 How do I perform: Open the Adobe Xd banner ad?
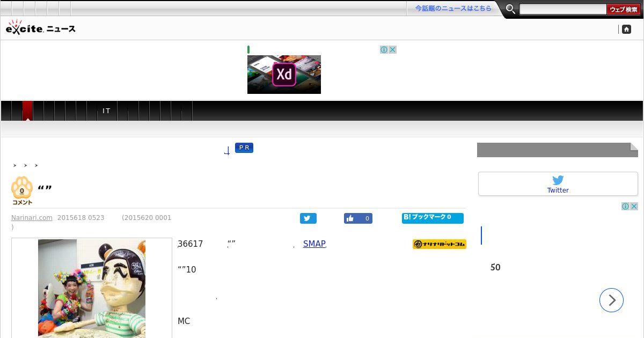tap(284, 74)
